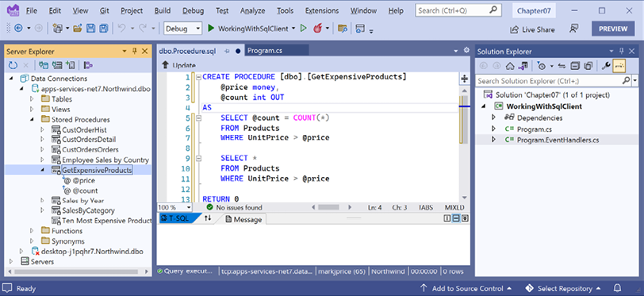The height and width of the screenshot is (296, 644).
Task: Click the Hot Reload flame icon
Action: [x=316, y=29]
